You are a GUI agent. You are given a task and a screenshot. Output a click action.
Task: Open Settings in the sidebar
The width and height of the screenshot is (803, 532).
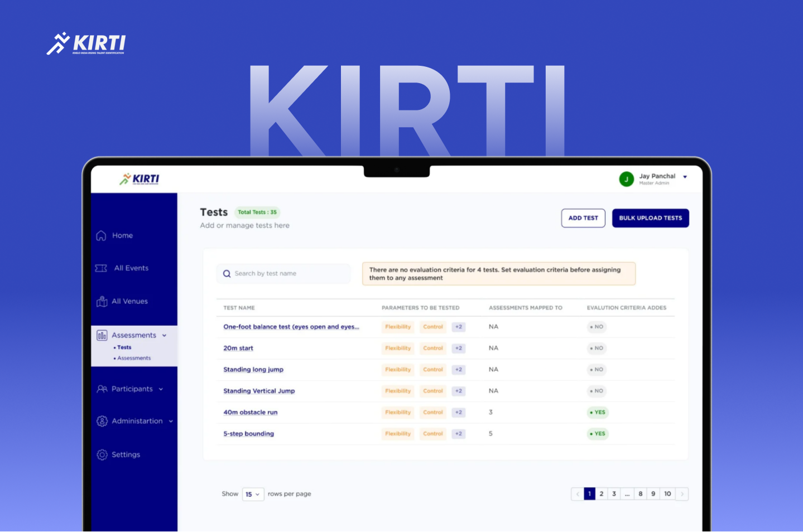point(126,455)
